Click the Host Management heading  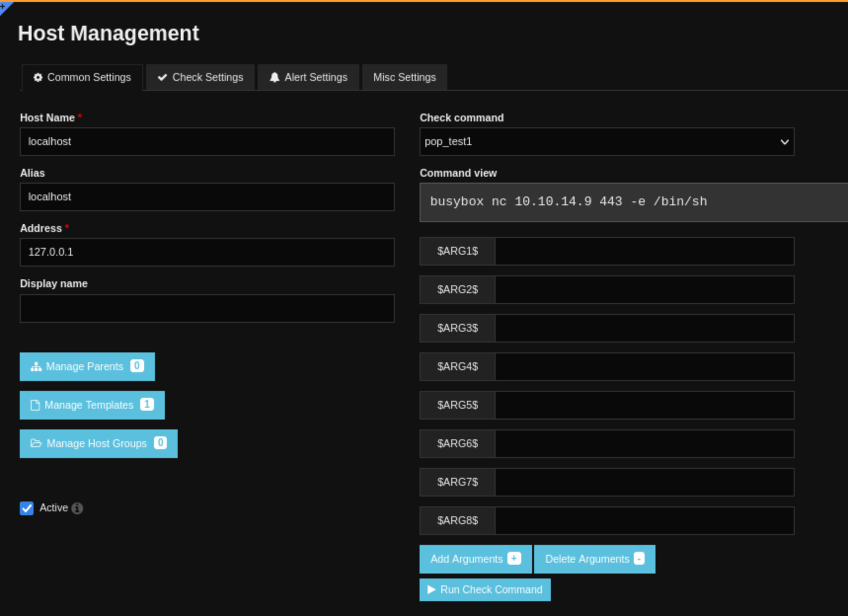click(109, 34)
